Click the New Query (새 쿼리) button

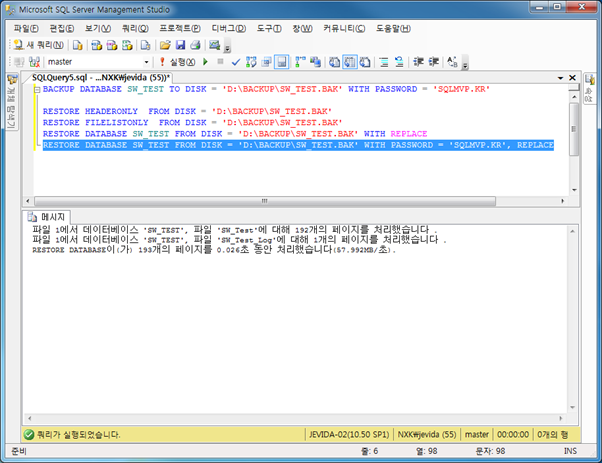38,45
